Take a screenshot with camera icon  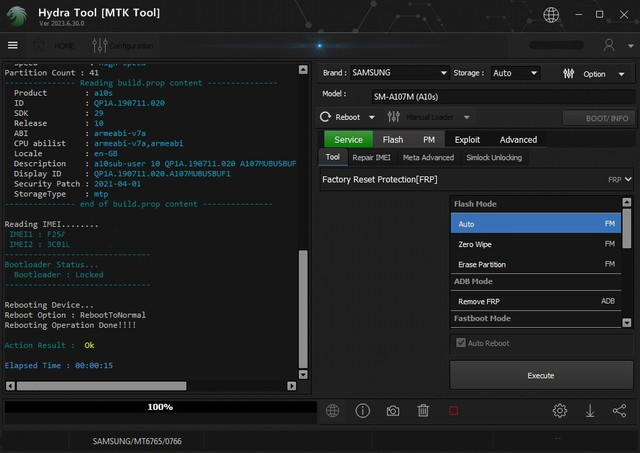point(393,411)
